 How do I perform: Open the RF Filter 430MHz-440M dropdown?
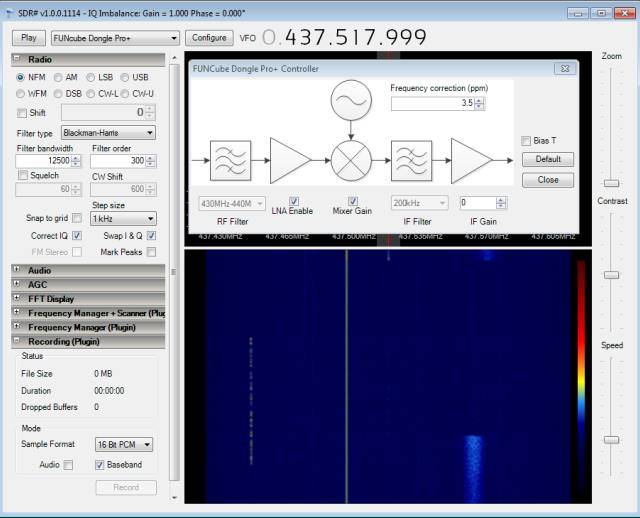tap(232, 203)
